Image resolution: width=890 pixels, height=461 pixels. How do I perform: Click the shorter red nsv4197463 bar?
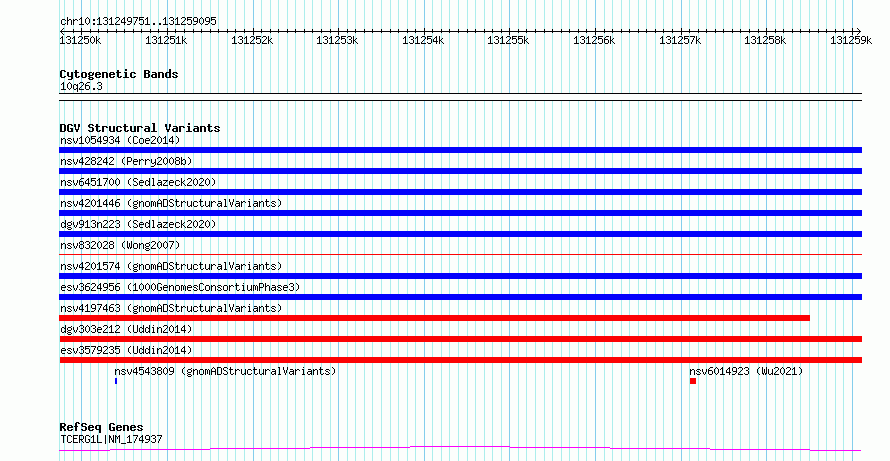tap(434, 318)
